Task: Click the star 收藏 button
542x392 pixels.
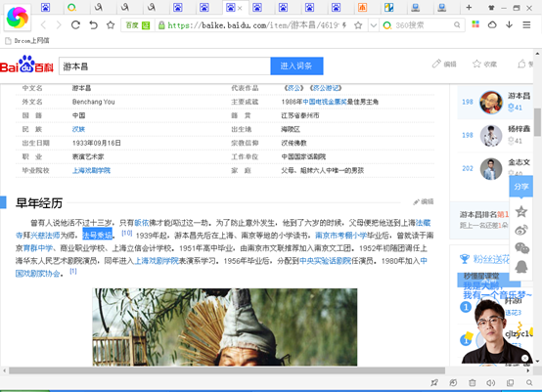Action: click(x=484, y=64)
